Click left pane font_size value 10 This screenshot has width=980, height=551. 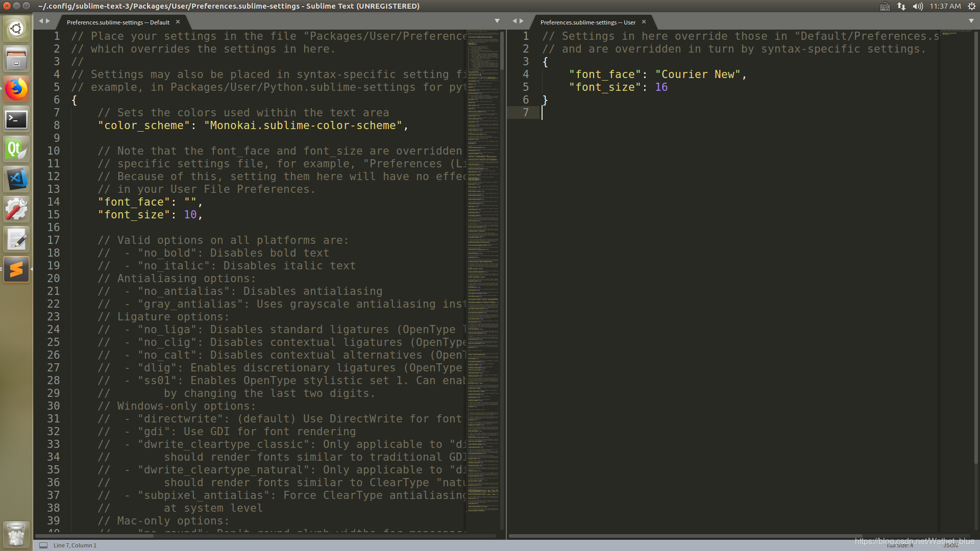pos(190,215)
